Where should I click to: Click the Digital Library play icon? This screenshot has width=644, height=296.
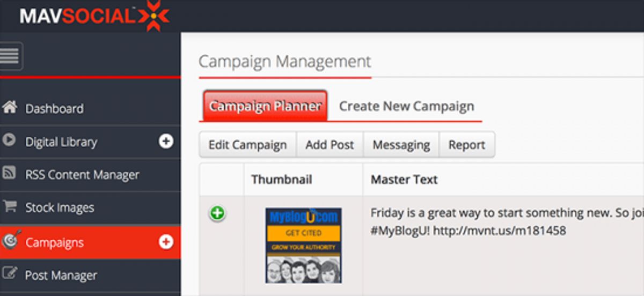point(9,140)
